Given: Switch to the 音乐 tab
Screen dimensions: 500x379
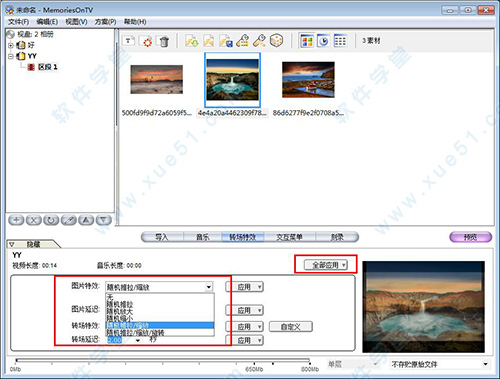Looking at the screenshot, I should point(202,237).
